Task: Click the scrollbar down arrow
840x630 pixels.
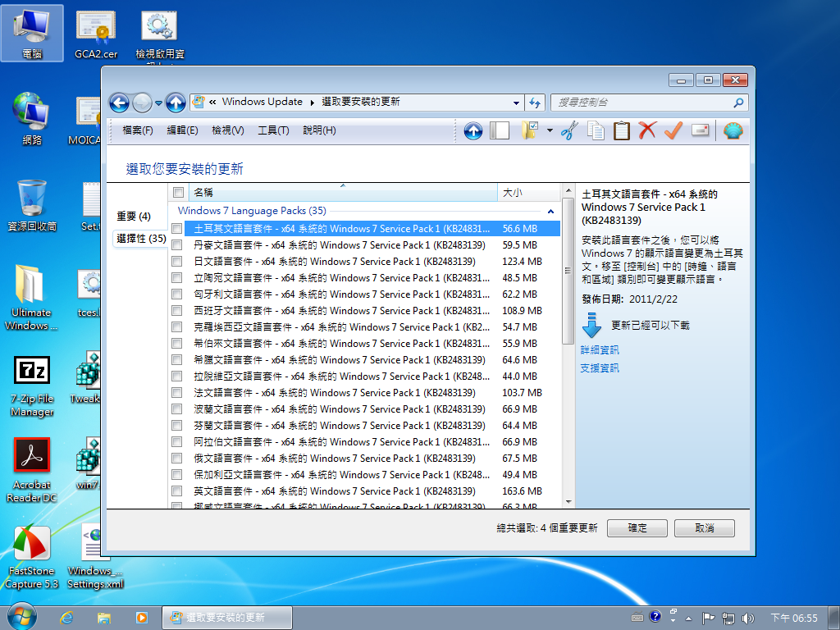Action: pos(568,503)
